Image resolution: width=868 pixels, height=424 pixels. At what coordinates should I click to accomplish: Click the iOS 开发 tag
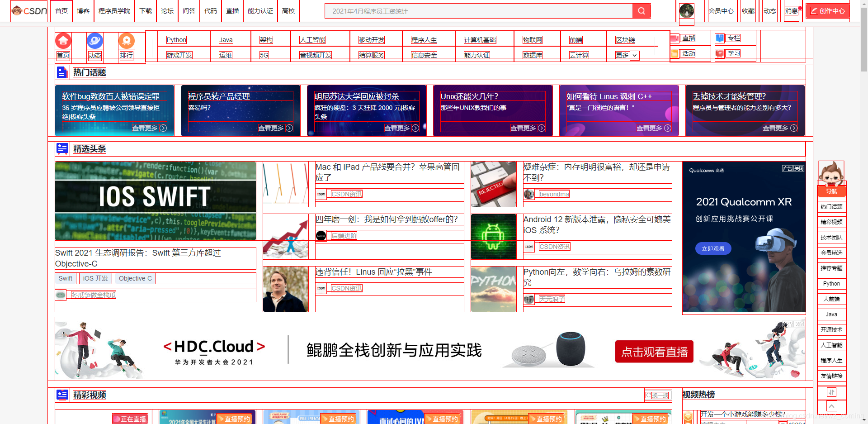click(x=95, y=278)
